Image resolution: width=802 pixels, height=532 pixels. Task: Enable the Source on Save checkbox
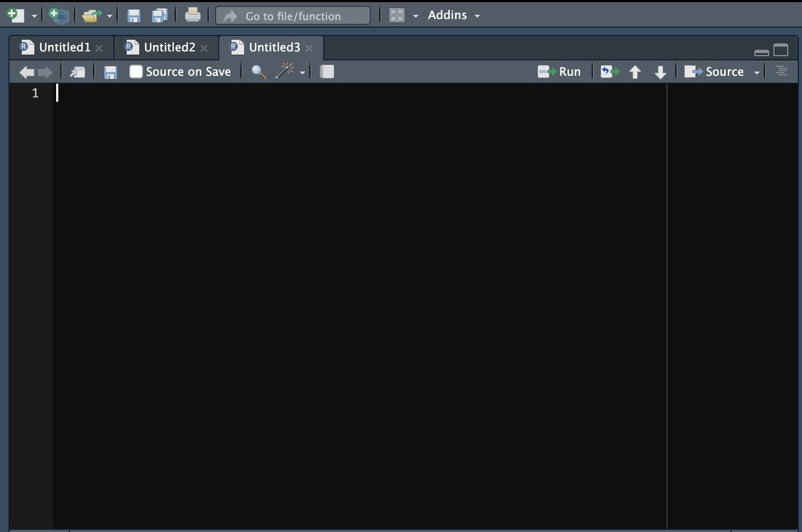click(136, 71)
